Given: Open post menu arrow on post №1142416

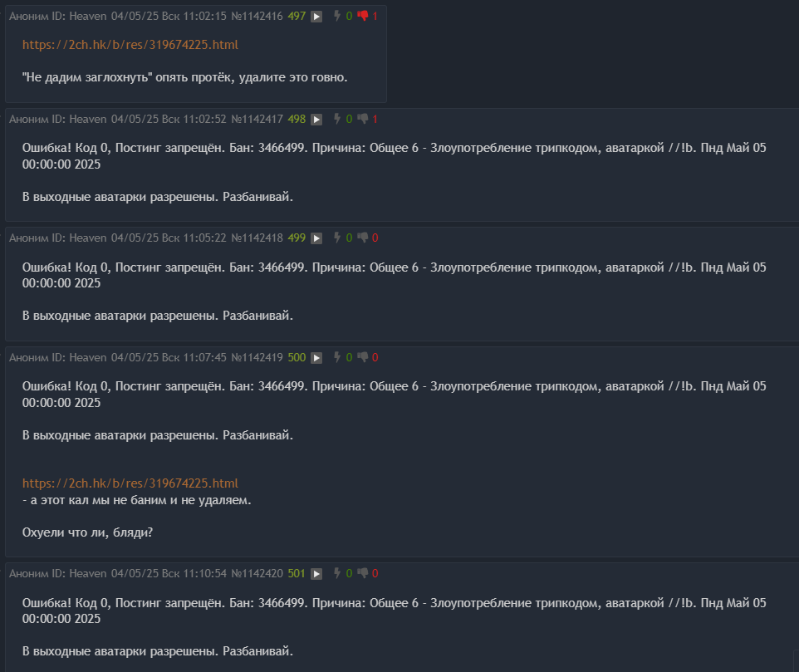Looking at the screenshot, I should 316,17.
